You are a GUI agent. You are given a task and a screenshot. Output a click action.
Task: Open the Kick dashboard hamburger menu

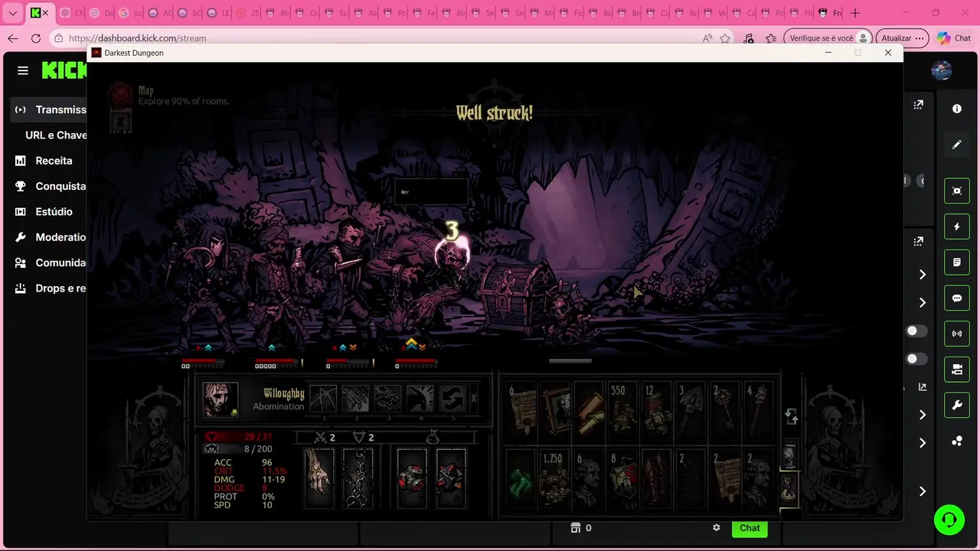pos(23,70)
